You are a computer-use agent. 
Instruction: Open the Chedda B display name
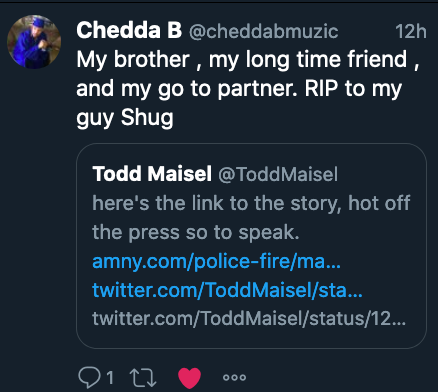(x=129, y=30)
